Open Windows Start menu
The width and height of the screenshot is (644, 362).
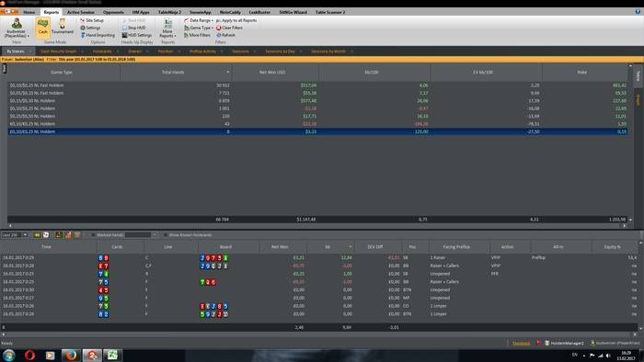(x=8, y=355)
